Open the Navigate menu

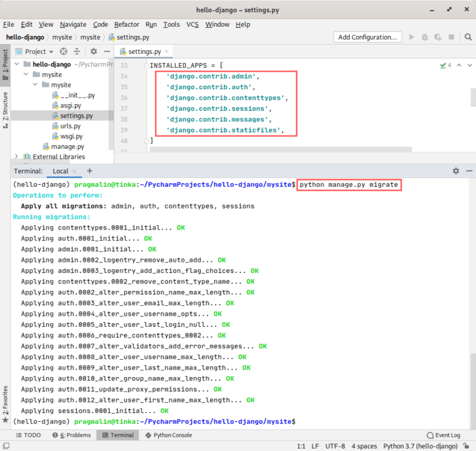(x=73, y=24)
